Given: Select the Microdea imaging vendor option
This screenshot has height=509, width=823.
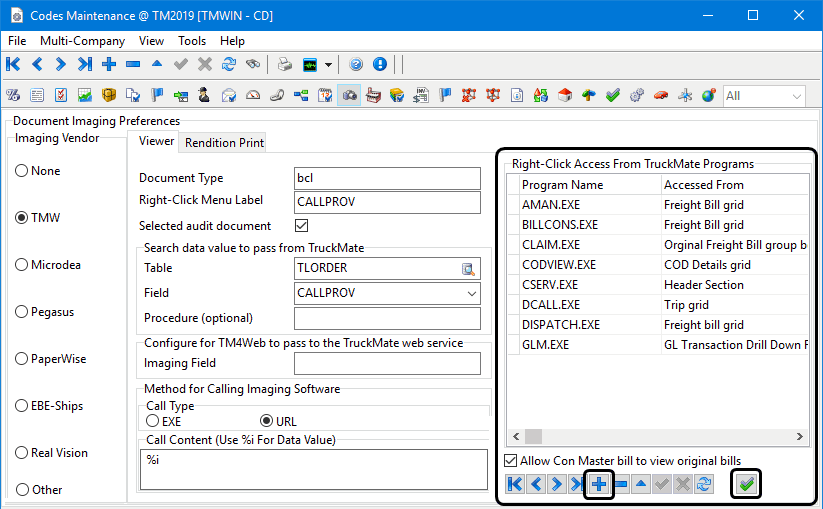Looking at the screenshot, I should click(x=23, y=265).
